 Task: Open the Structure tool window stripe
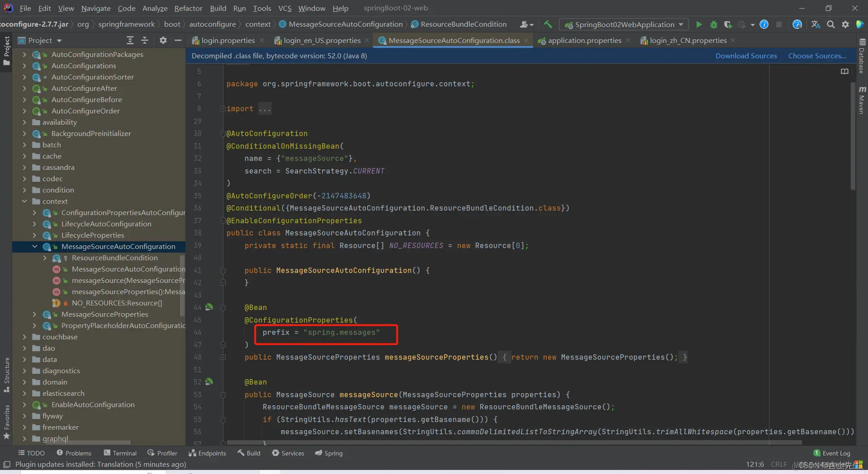coord(7,375)
